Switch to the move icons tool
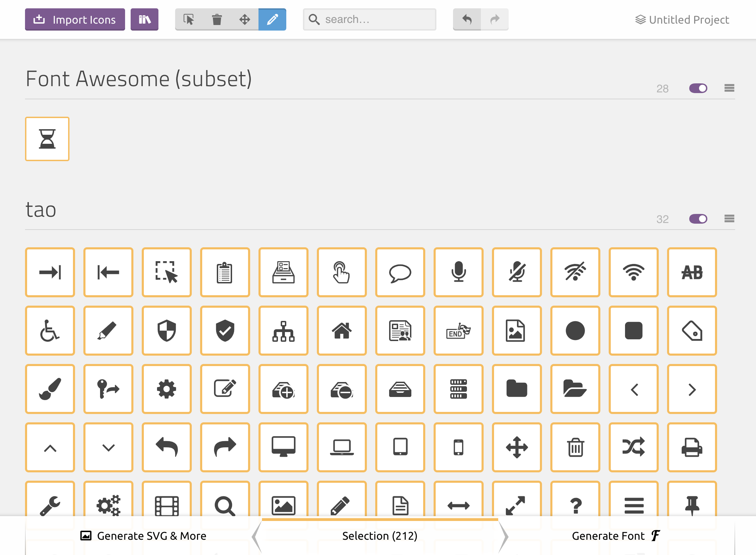This screenshot has width=756, height=555. click(245, 19)
